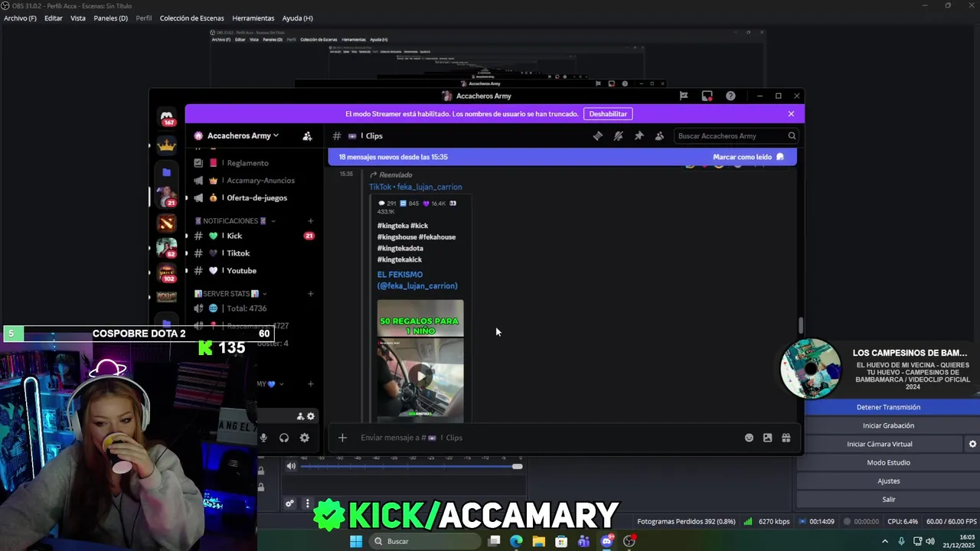Open the emoji picker in message bar
The width and height of the screenshot is (980, 551).
(749, 438)
